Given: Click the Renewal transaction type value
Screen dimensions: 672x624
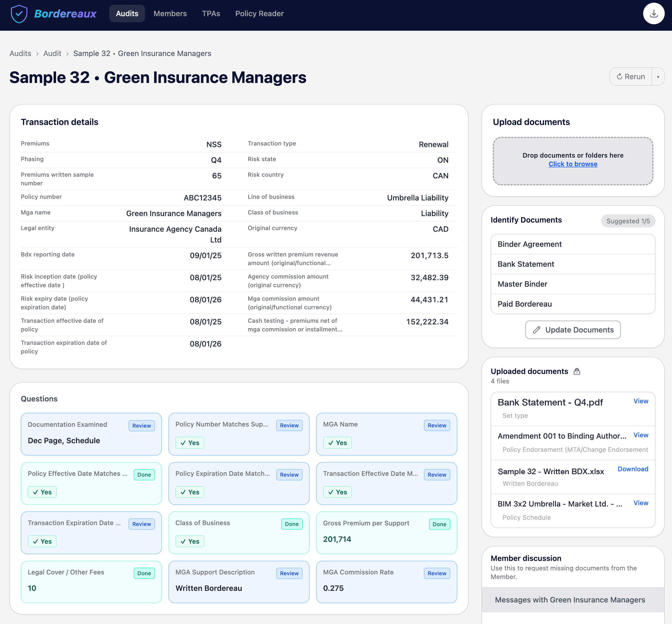Looking at the screenshot, I should coord(434,144).
